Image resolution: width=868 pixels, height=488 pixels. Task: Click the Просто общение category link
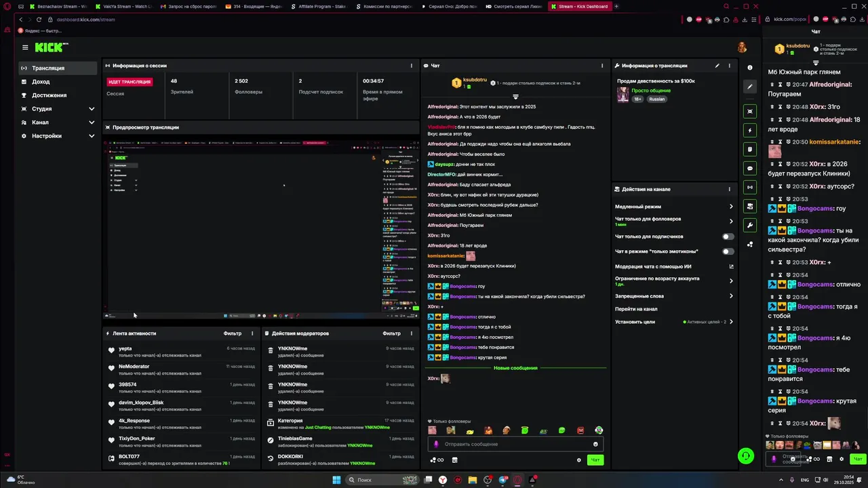point(651,91)
